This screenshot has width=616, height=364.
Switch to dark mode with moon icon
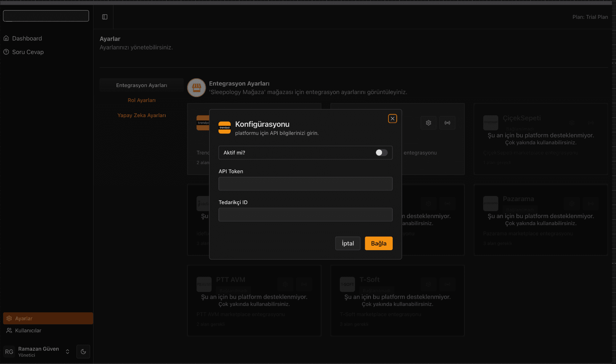[x=83, y=351]
